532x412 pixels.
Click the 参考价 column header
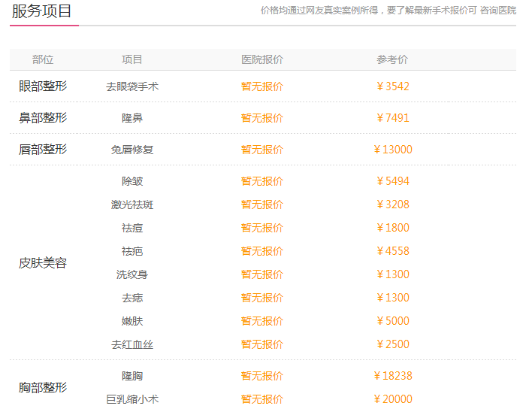pyautogui.click(x=392, y=59)
